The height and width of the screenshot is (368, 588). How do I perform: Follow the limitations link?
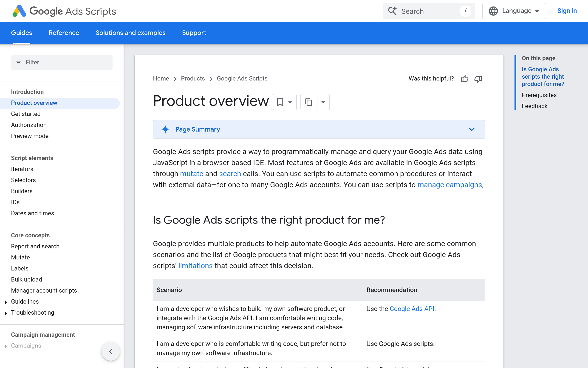click(x=195, y=265)
